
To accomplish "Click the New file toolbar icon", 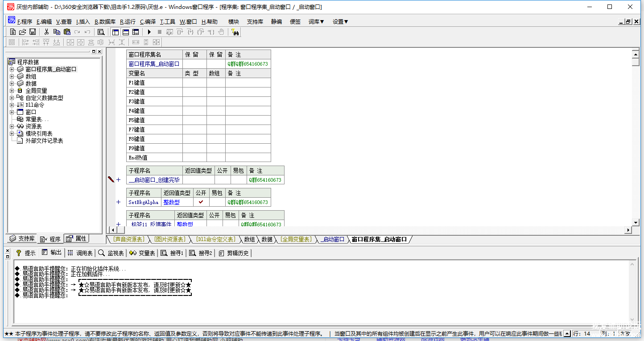I will click(13, 32).
